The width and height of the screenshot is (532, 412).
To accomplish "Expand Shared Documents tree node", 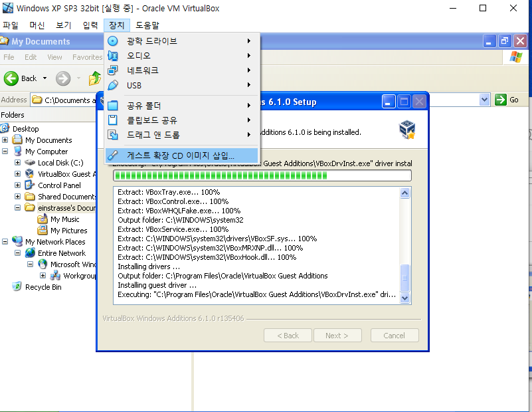I will (x=18, y=196).
